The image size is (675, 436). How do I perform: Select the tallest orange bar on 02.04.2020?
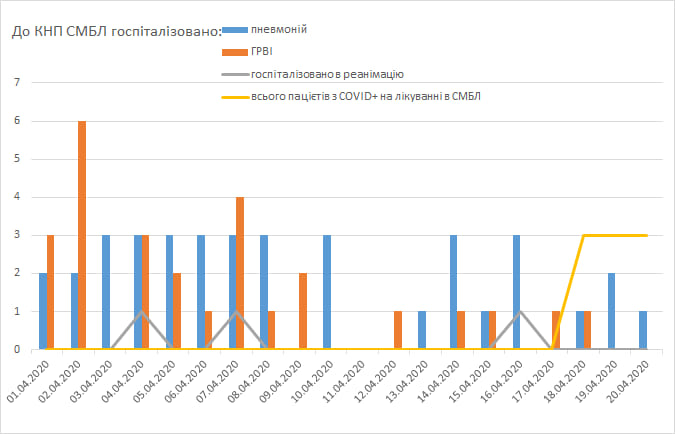click(82, 235)
